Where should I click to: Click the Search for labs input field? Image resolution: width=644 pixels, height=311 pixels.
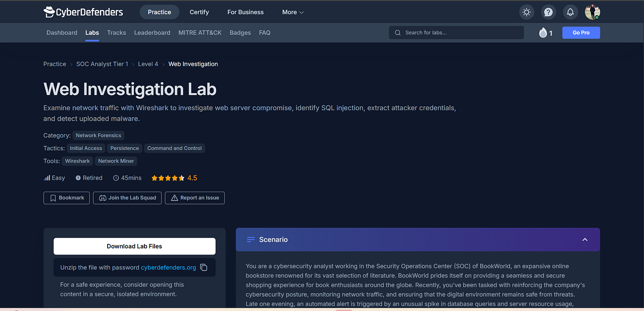pyautogui.click(x=456, y=33)
